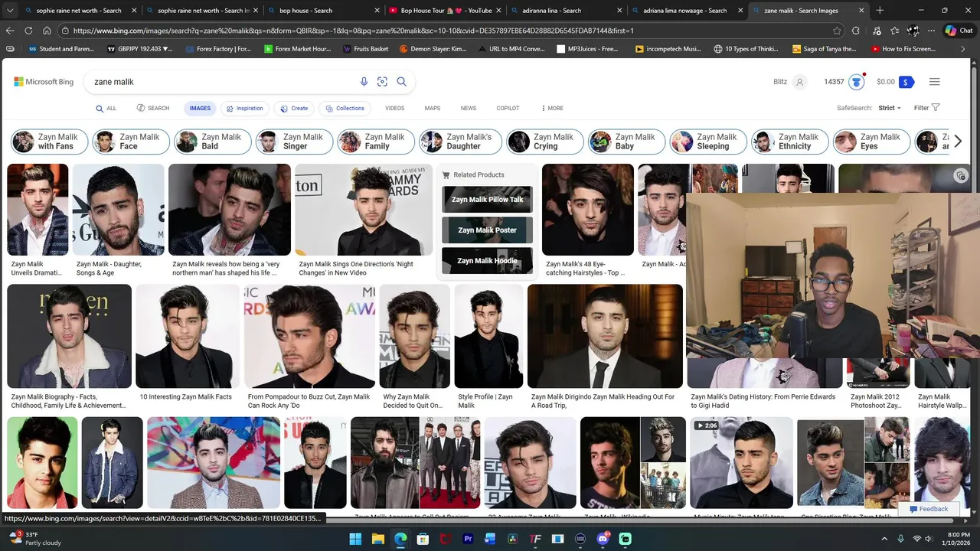
Task: Open the Collections tab
Action: (344, 109)
